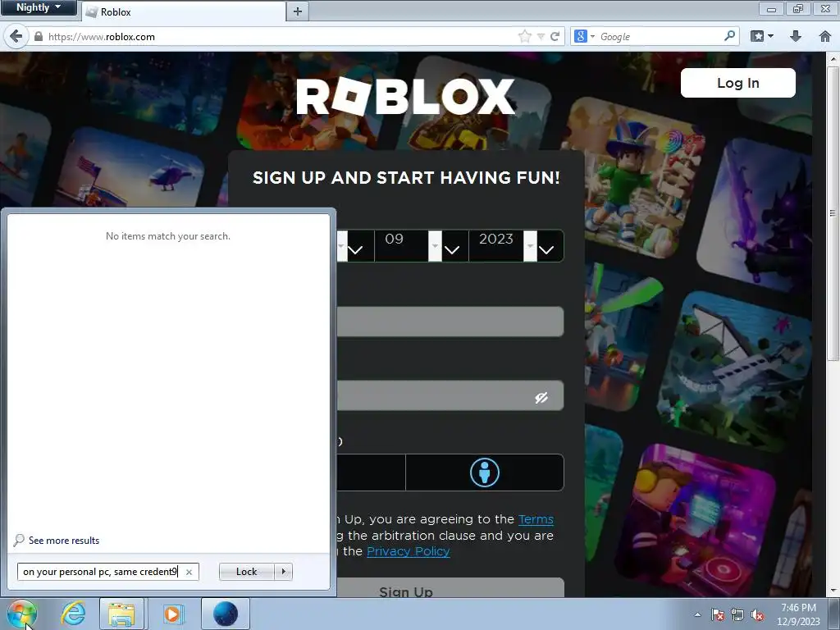Switch to Nightly globe icon on taskbar
The width and height of the screenshot is (840, 630).
(225, 614)
